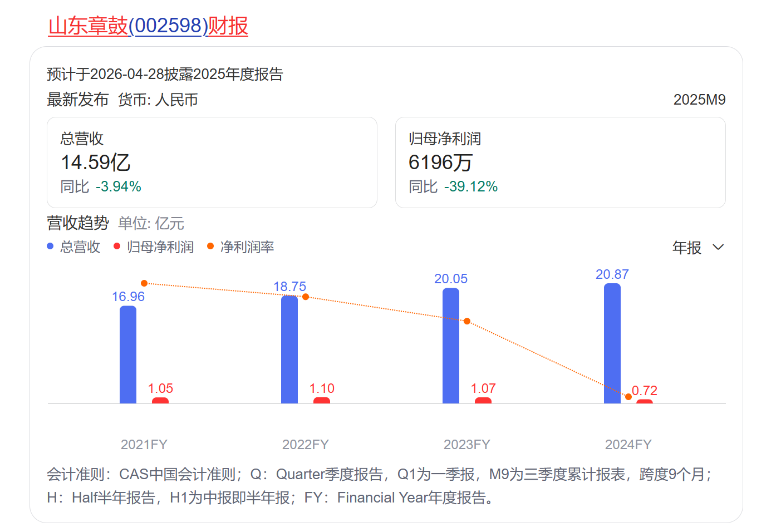
Task: Click the 2025M9 period label
Action: click(699, 100)
